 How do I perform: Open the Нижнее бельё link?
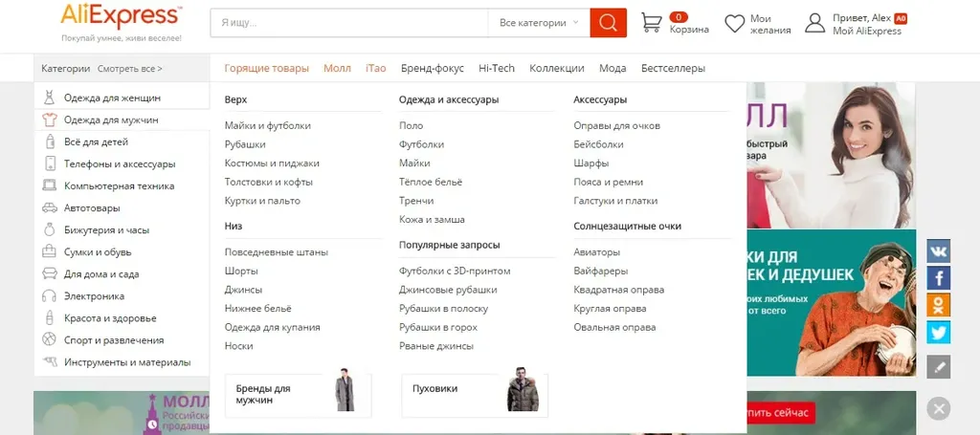click(x=257, y=308)
